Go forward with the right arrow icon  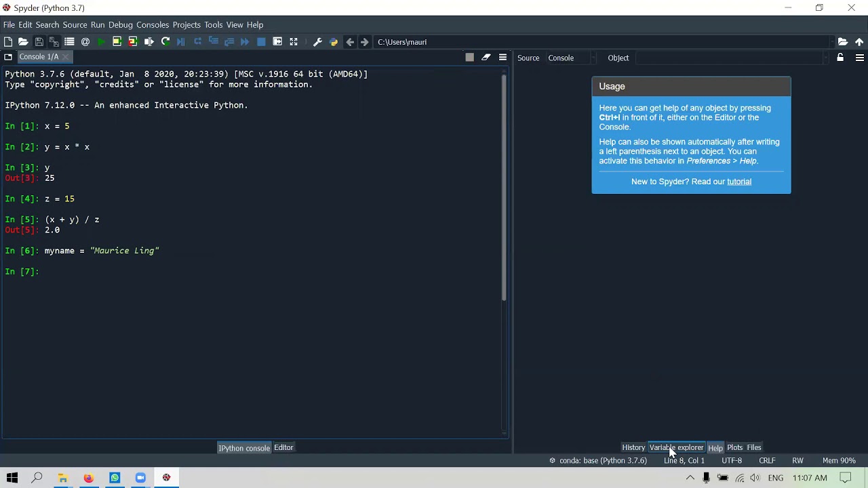(365, 42)
